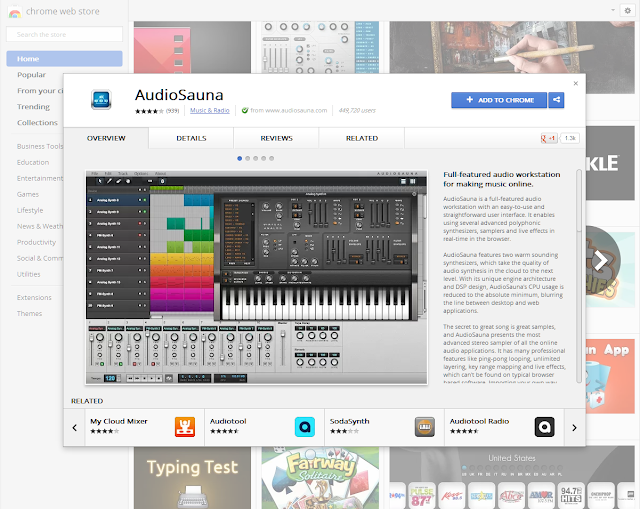The image size is (640, 509).
Task: Open the Audiotool cyan app icon
Action: (304, 427)
